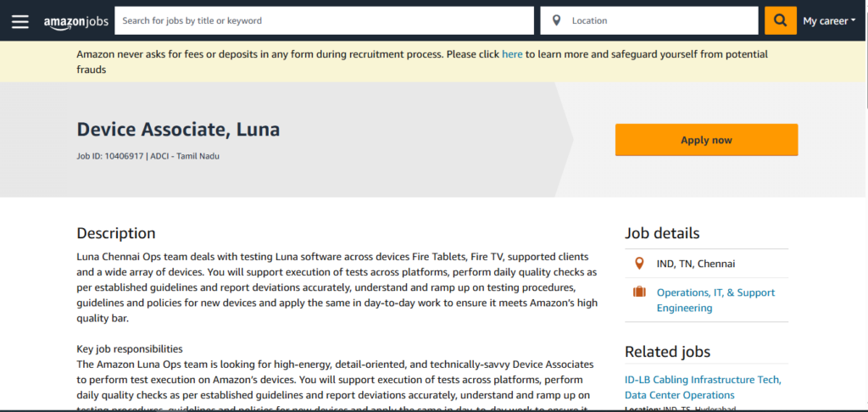Follow the 'here' fraud awareness link
Viewport: 868px width, 412px height.
512,54
